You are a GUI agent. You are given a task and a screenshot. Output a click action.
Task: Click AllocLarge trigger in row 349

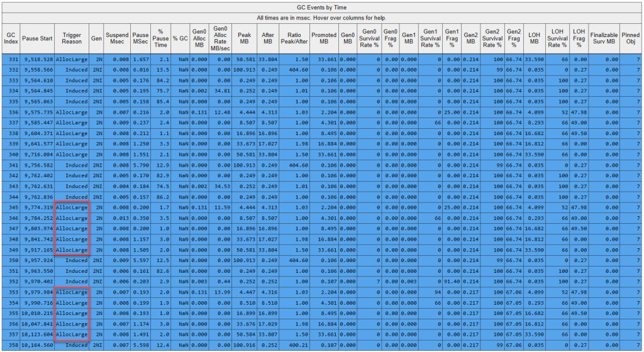point(72,250)
